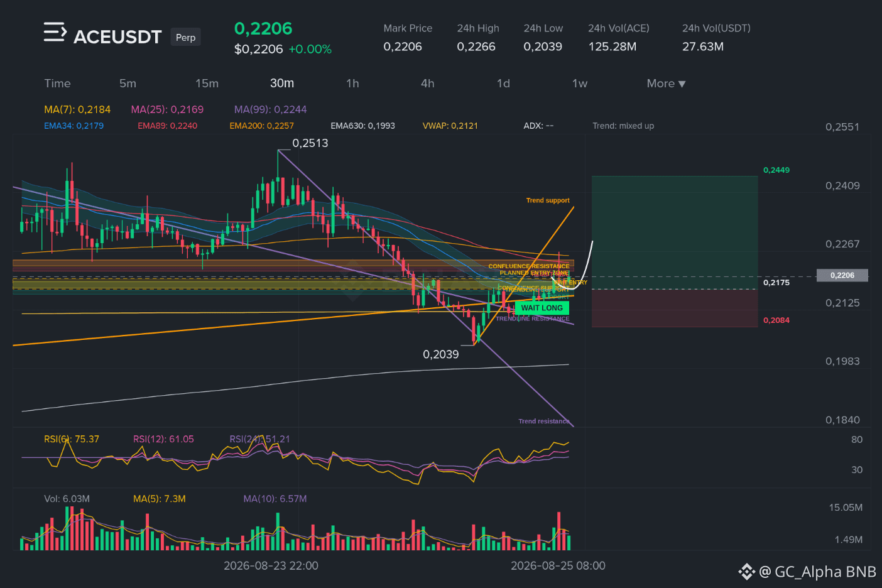This screenshot has width=882, height=588.
Task: Click the 2026-08-25 08:00 time label
Action: [558, 565]
